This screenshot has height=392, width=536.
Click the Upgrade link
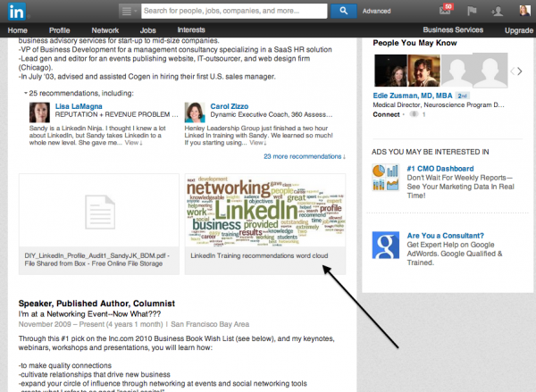(519, 30)
